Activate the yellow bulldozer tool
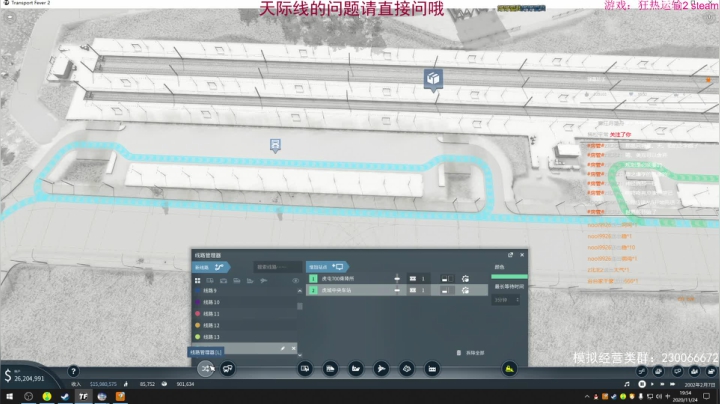The height and width of the screenshot is (404, 720). (509, 369)
